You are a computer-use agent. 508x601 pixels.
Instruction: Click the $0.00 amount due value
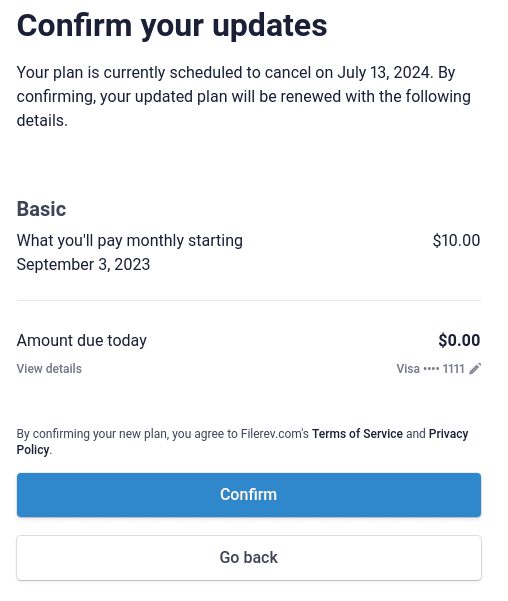pyautogui.click(x=459, y=340)
